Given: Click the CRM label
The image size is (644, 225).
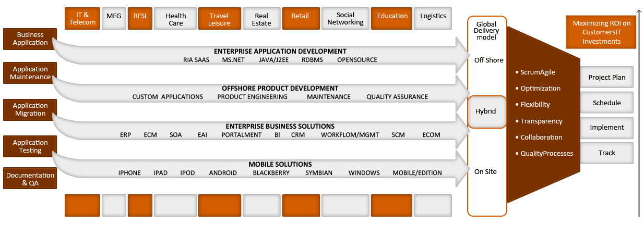Looking at the screenshot, I should (x=298, y=135).
